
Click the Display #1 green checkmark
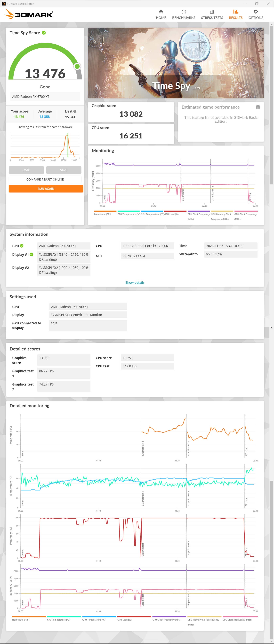(x=32, y=255)
